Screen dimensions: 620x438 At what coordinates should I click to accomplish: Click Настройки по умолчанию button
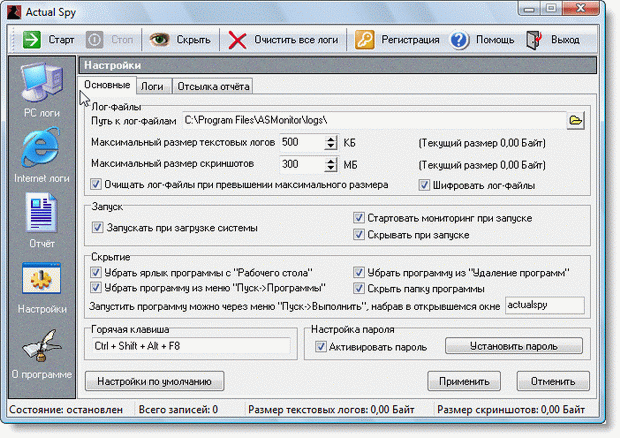click(x=154, y=381)
